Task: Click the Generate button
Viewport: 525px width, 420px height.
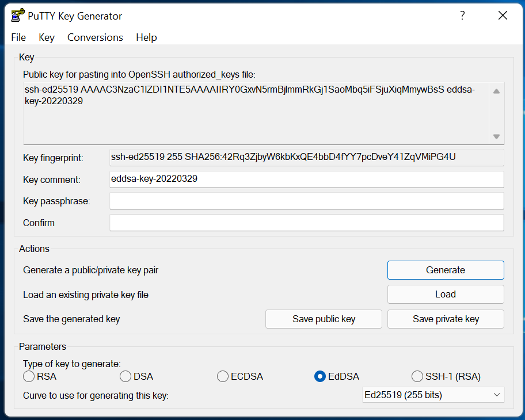Action: [x=446, y=270]
